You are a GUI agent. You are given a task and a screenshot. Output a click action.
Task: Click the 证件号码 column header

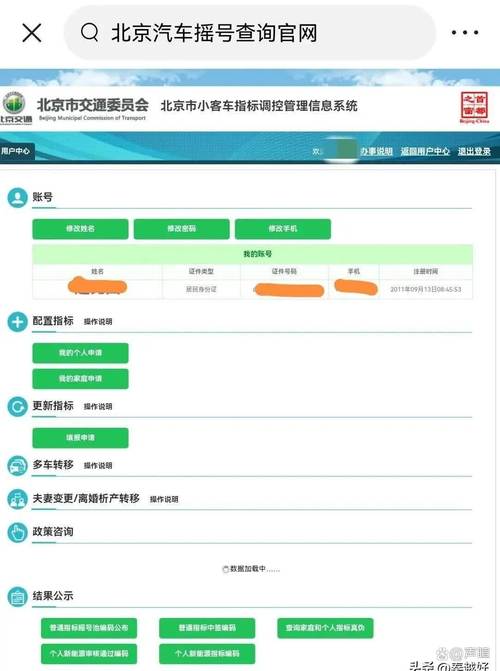coord(284,271)
